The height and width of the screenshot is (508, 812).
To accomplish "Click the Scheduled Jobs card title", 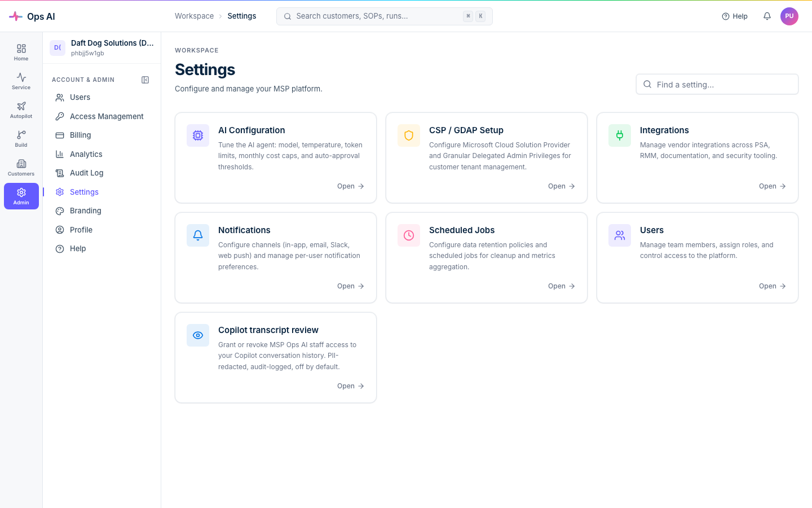I will 462,230.
